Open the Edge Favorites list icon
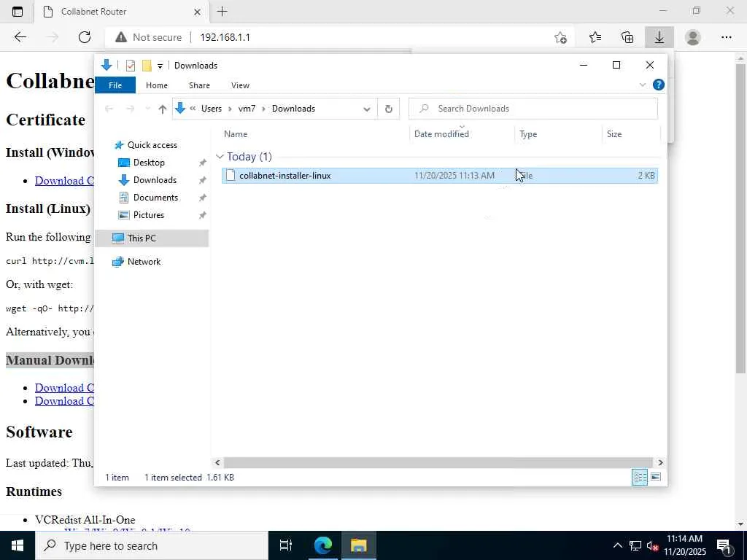The height and width of the screenshot is (560, 747). pos(595,37)
